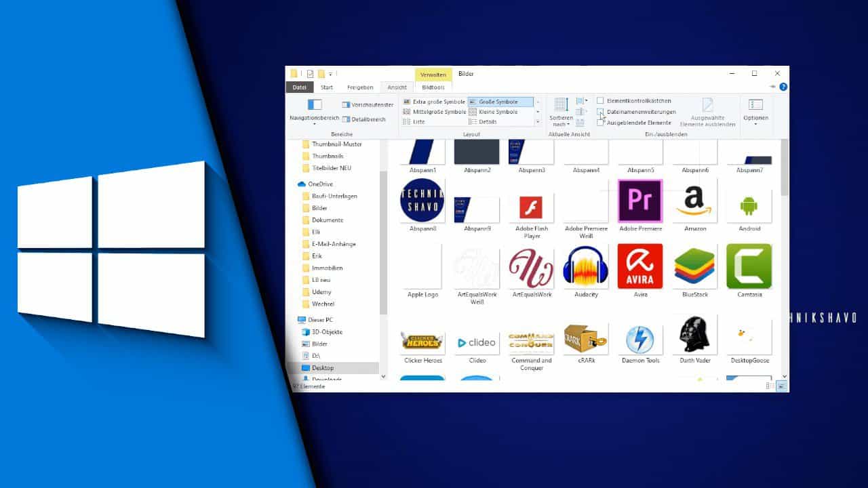This screenshot has width=868, height=488.
Task: Select the Daemon Tools image
Action: [x=640, y=339]
